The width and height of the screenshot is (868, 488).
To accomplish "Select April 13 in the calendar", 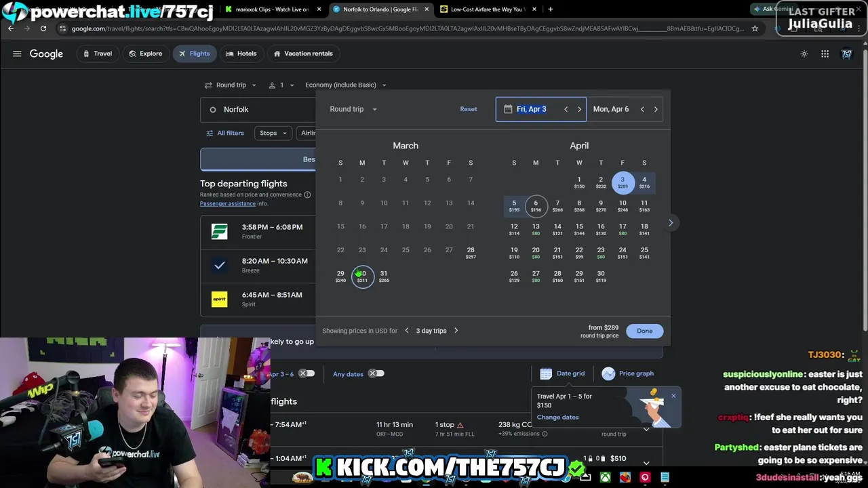I will [x=536, y=229].
